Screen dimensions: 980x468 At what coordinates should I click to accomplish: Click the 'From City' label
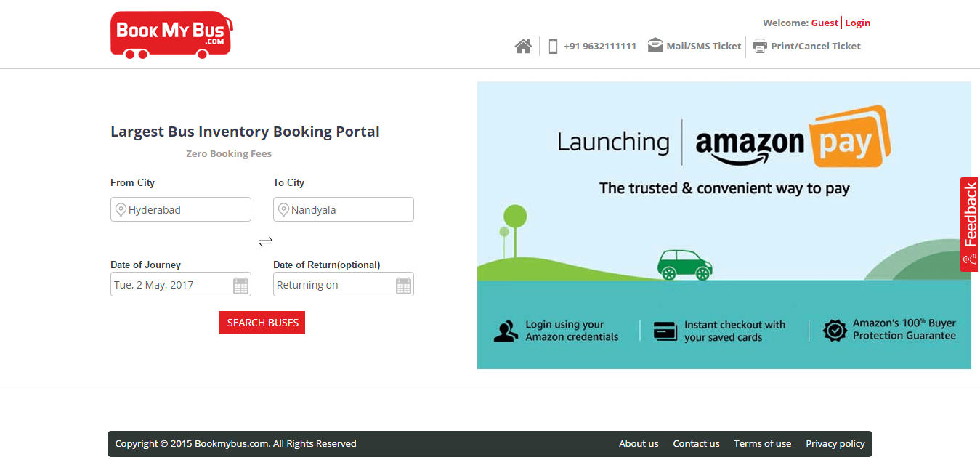point(132,182)
